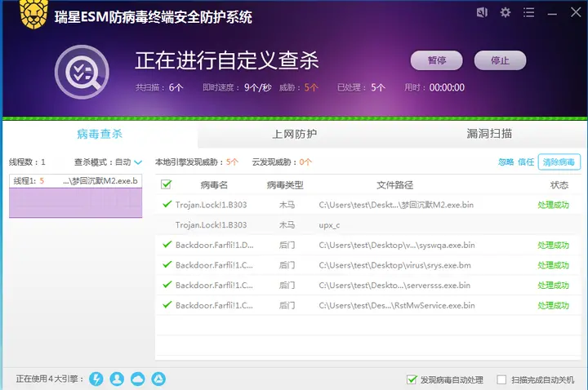Minimize the Rising ESM window
The width and height of the screenshot is (588, 390).
[x=552, y=14]
